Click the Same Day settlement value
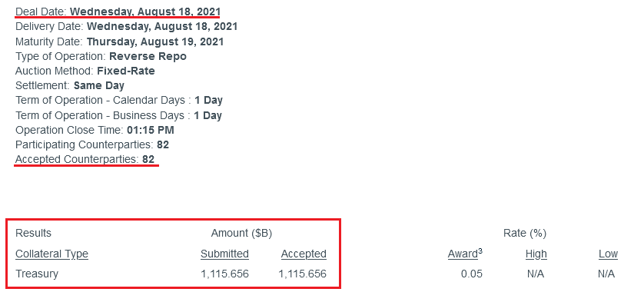The height and width of the screenshot is (302, 644). coord(99,86)
